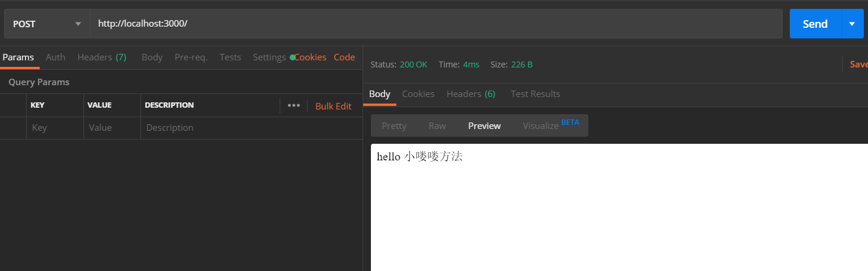The image size is (868, 271).
Task: Select the response Body tab
Action: pos(380,94)
